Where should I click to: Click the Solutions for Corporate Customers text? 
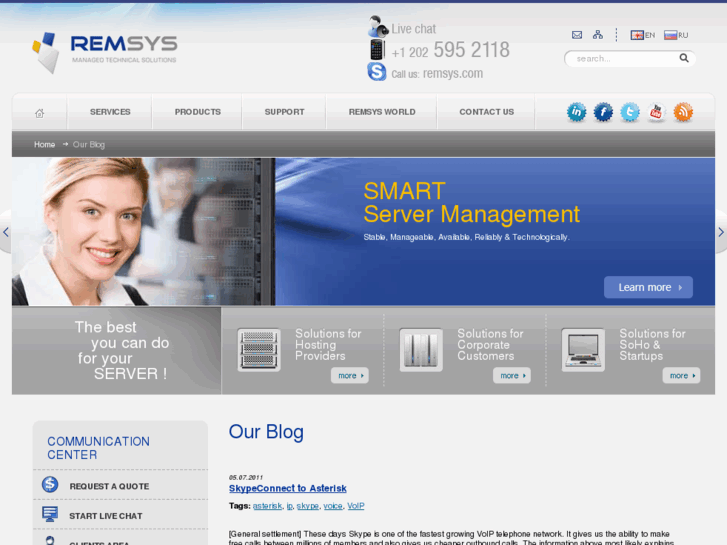pos(491,345)
